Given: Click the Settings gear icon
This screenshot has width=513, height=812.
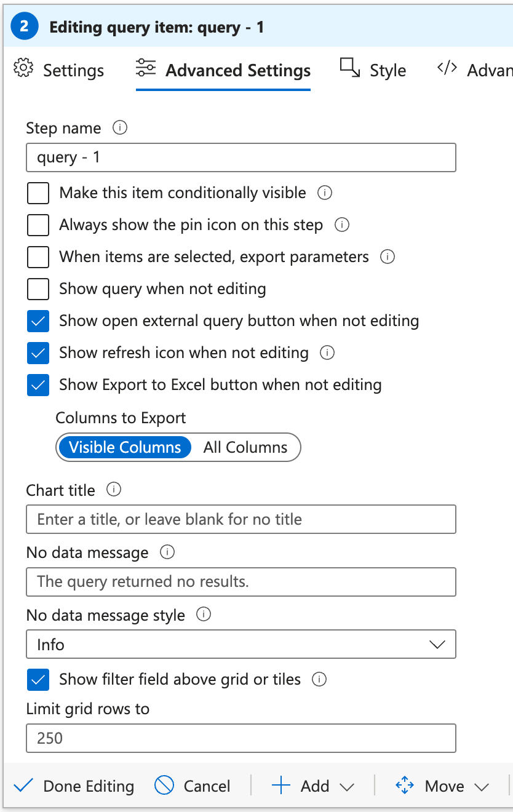Looking at the screenshot, I should pyautogui.click(x=23, y=70).
